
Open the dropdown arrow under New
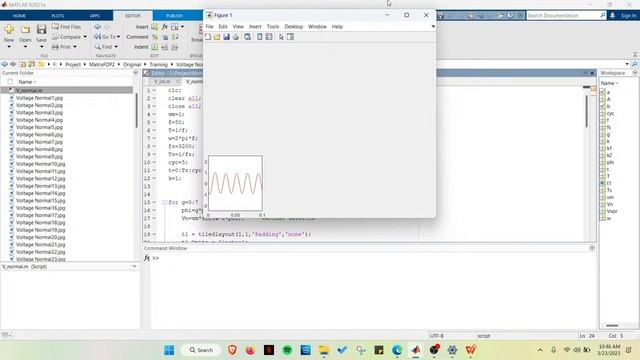(9, 47)
